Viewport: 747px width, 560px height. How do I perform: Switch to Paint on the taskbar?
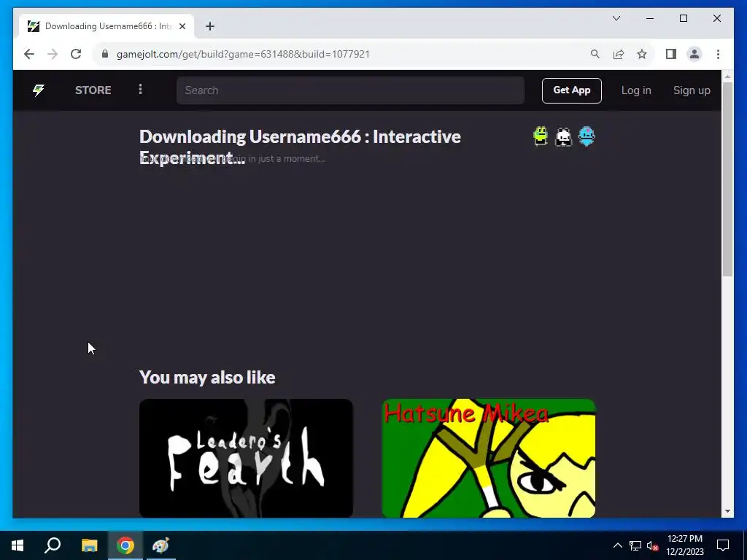coord(160,545)
